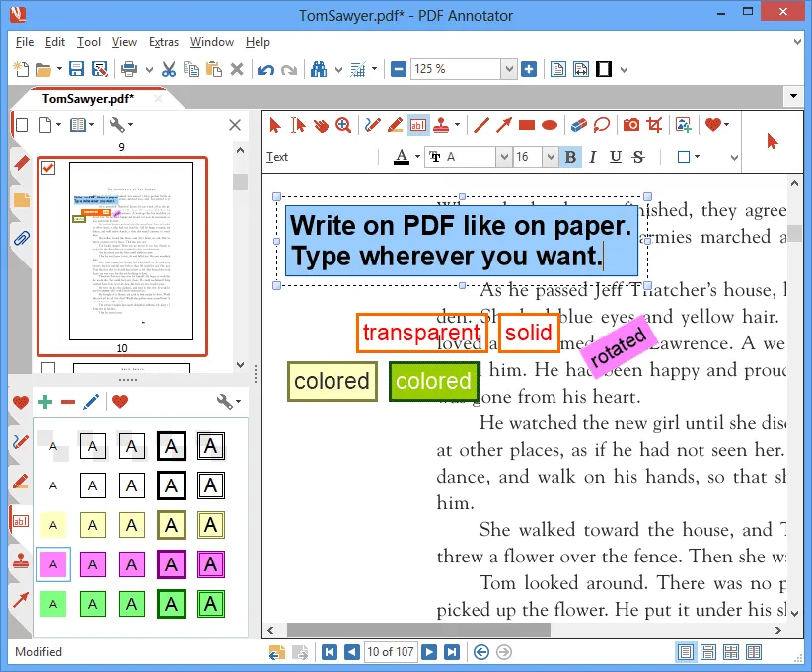Go to the next page
Viewport: 812px width, 672px height.
click(428, 652)
